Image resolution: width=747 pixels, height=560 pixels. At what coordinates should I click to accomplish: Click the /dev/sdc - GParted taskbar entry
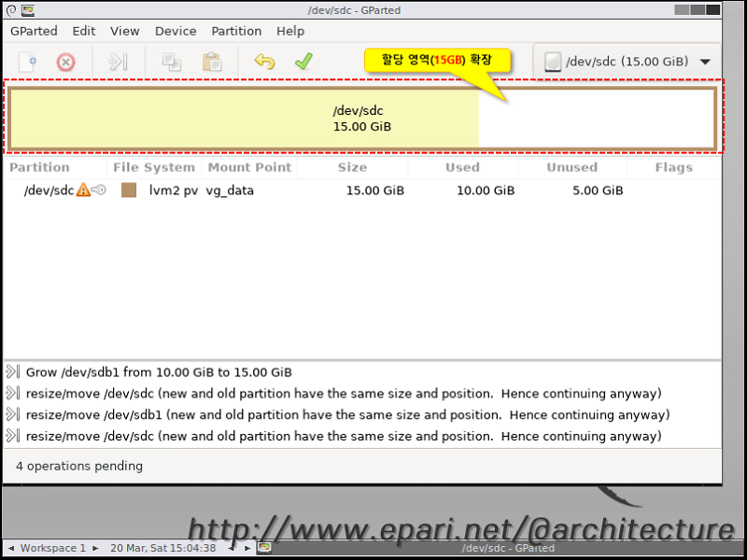(x=508, y=548)
